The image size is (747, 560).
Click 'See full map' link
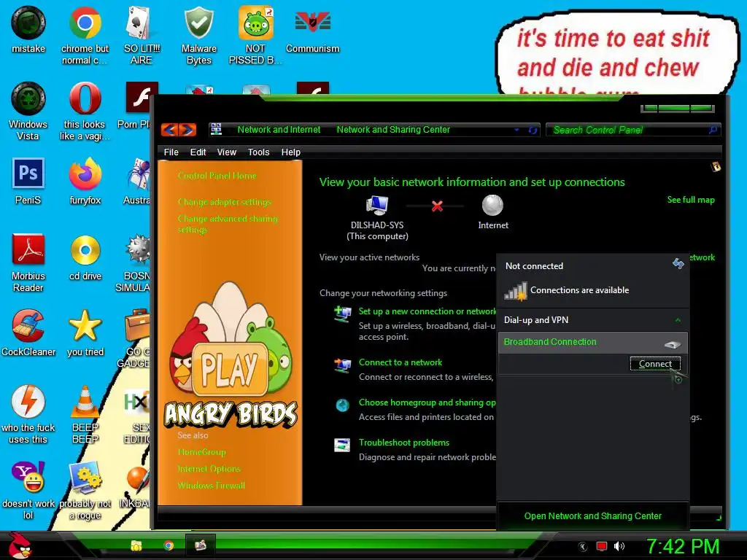click(x=691, y=200)
